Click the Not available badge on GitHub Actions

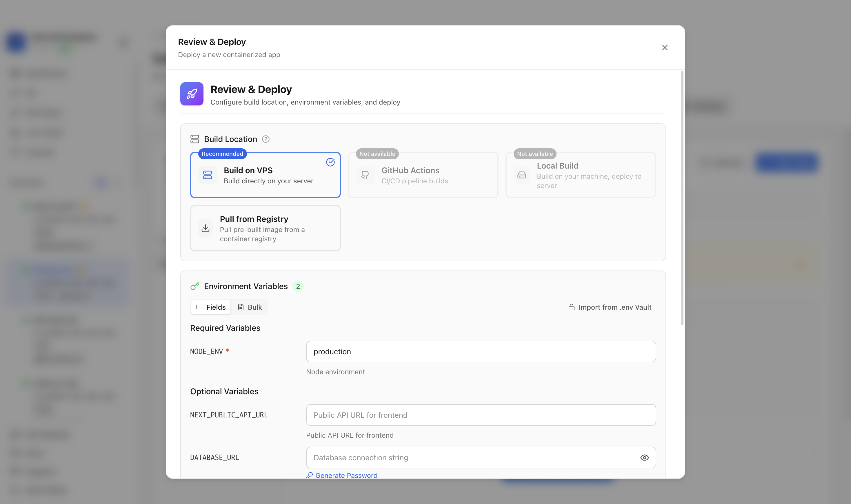[377, 154]
